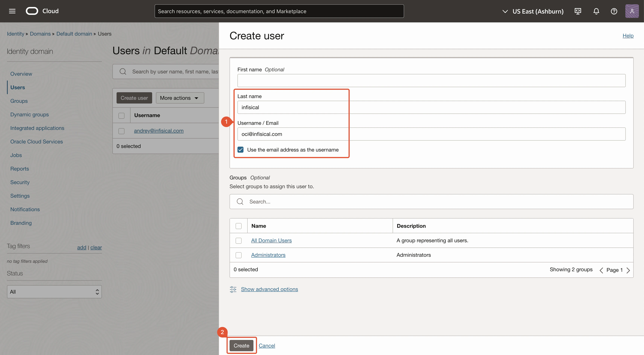Open the All Domain Users group link
This screenshot has width=644, height=355.
[x=271, y=241]
